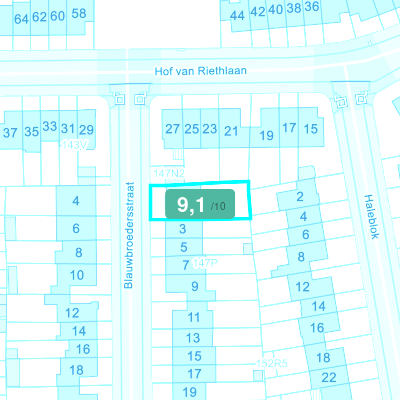This screenshot has width=400, height=400.
Task: Select house number 37 building
Action: click(10, 133)
